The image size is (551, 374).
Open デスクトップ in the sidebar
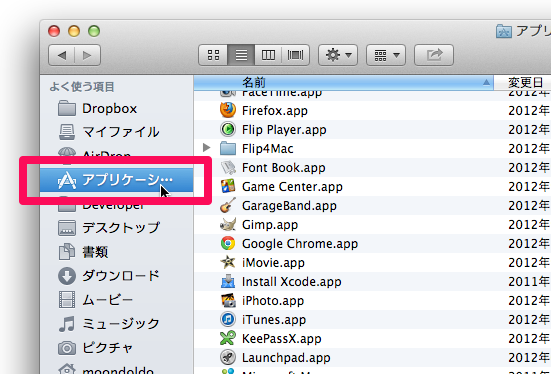pyautogui.click(x=117, y=228)
